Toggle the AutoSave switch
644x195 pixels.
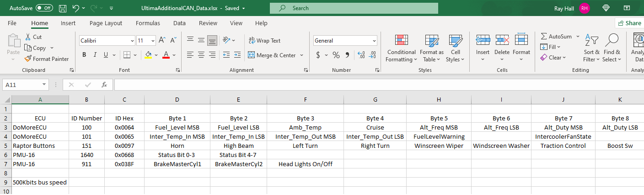point(44,8)
